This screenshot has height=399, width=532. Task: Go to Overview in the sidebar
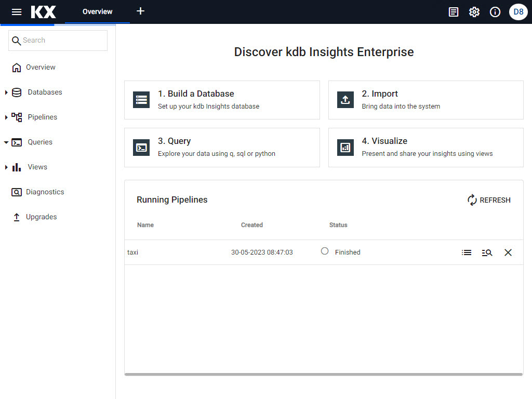pos(41,67)
